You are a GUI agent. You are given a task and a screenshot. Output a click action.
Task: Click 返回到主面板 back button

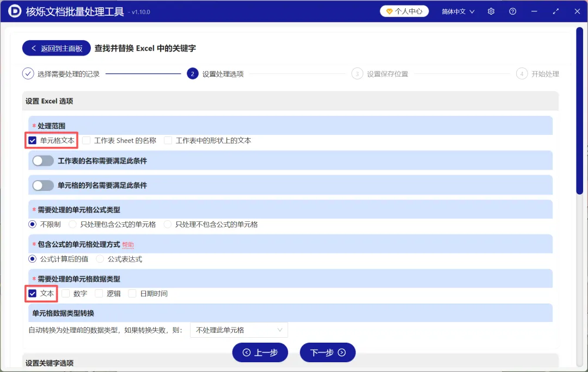(56, 48)
